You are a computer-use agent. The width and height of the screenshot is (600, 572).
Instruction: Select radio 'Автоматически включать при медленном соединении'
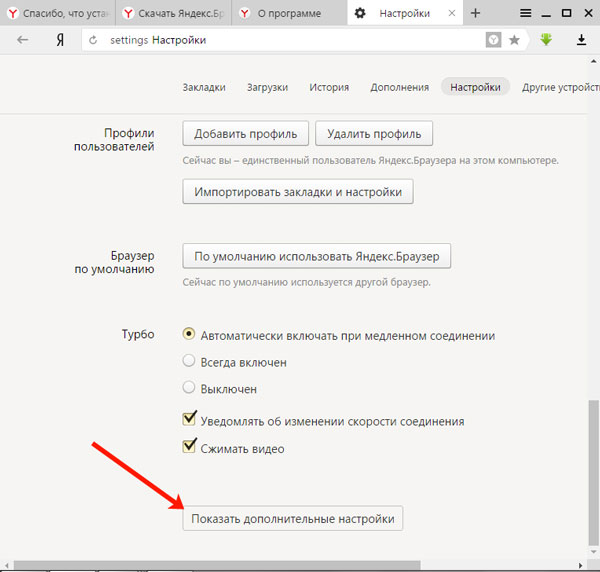point(188,336)
